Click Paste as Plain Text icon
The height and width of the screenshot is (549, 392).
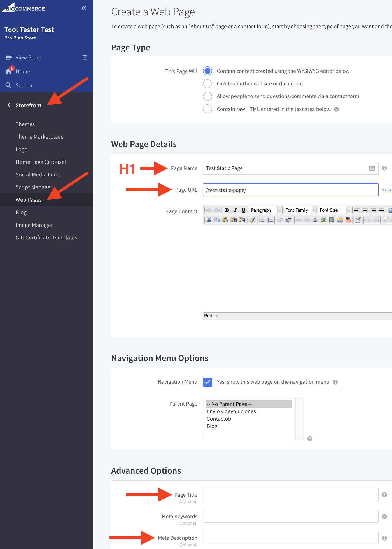pyautogui.click(x=234, y=220)
